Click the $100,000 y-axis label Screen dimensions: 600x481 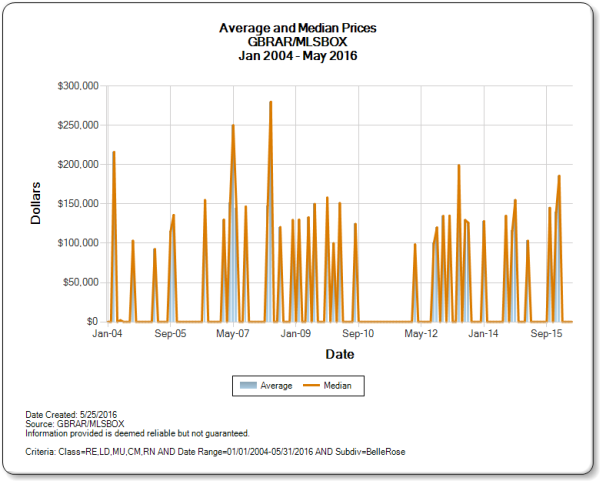[x=78, y=243]
